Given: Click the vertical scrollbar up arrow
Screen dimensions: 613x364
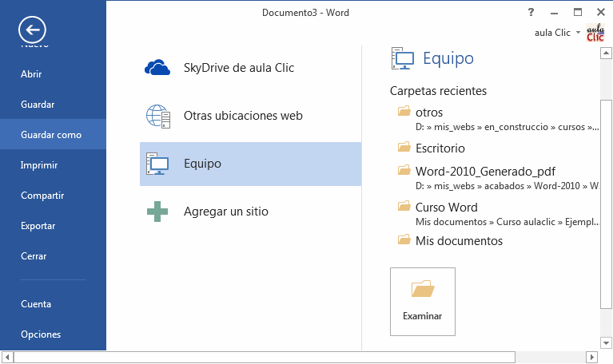Looking at the screenshot, I should (606, 53).
